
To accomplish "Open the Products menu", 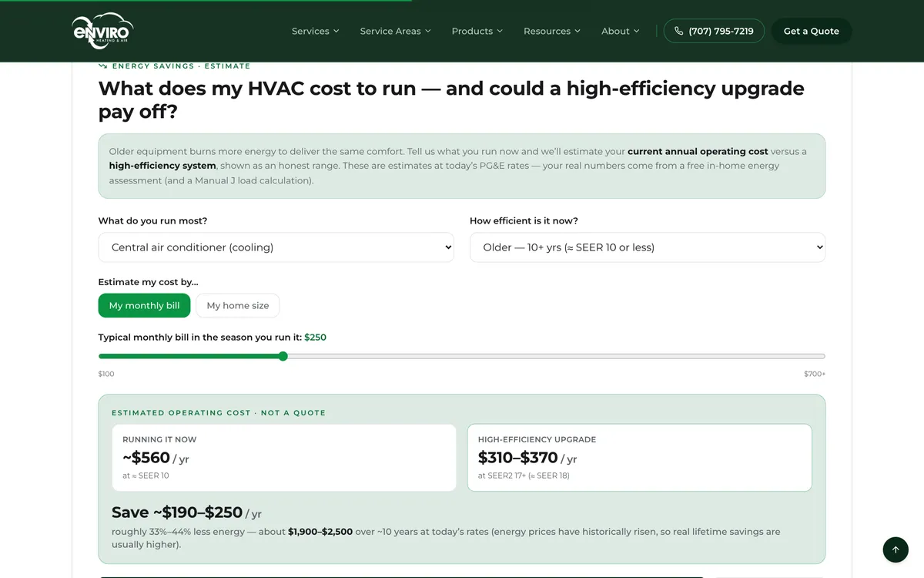I will [x=477, y=31].
